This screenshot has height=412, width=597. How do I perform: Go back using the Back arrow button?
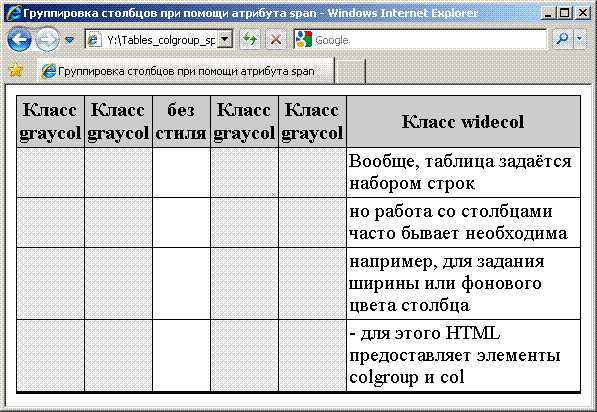pos(19,39)
